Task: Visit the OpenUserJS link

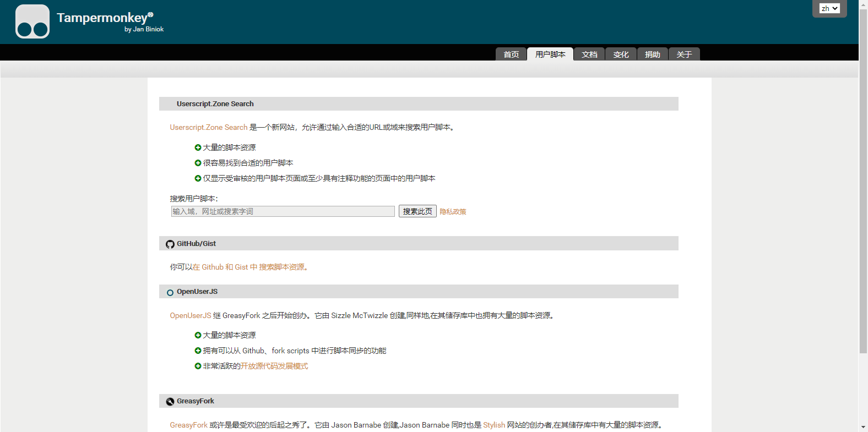Action: 191,315
